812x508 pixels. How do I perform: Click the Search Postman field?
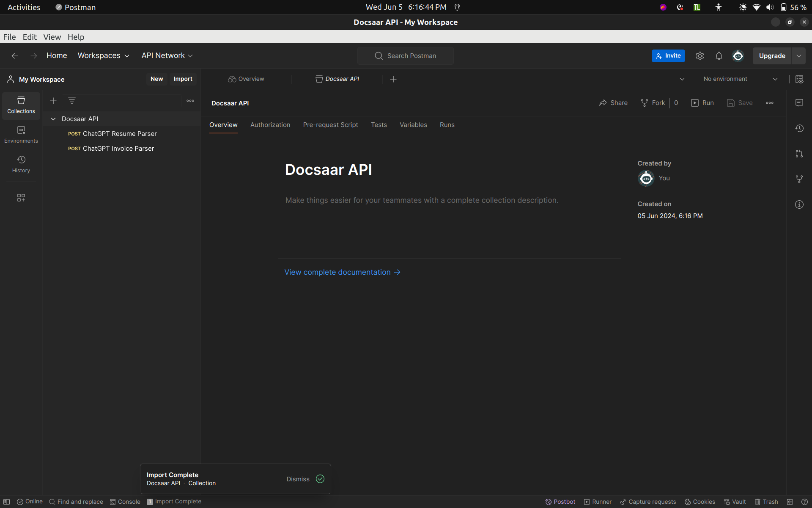[406, 56]
